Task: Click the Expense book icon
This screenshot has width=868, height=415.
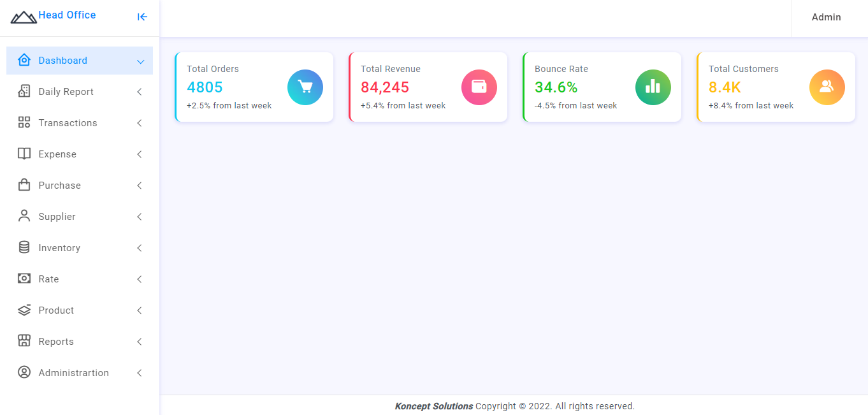Action: pyautogui.click(x=24, y=154)
